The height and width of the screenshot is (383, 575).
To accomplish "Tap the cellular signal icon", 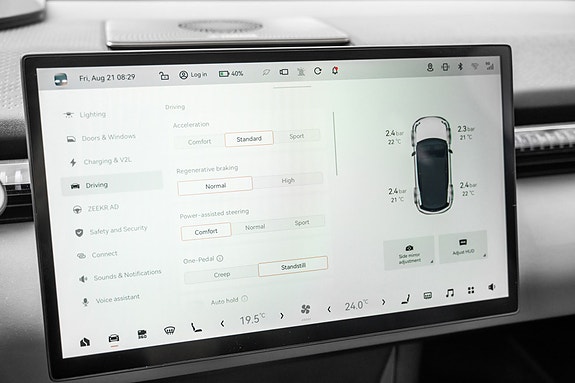I will click(x=490, y=66).
